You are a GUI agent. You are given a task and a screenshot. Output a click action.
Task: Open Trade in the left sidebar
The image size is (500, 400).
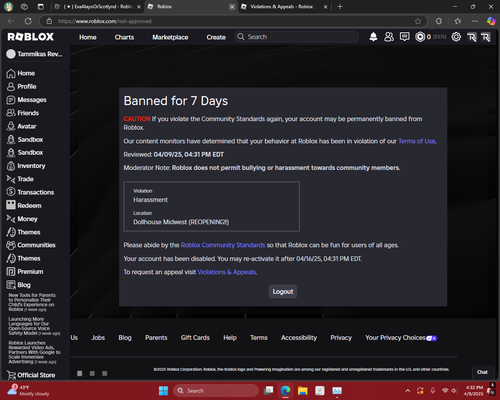20,179
